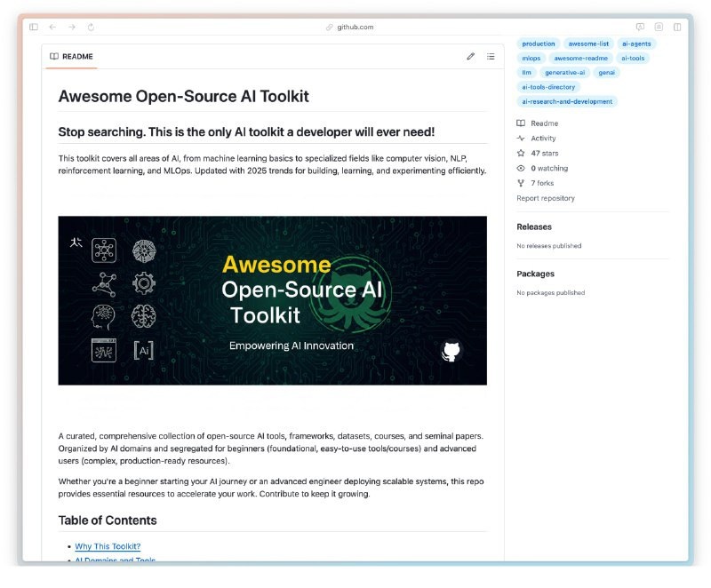Click the github.com address bar
Screen dimensions: 711x588
(355, 27)
